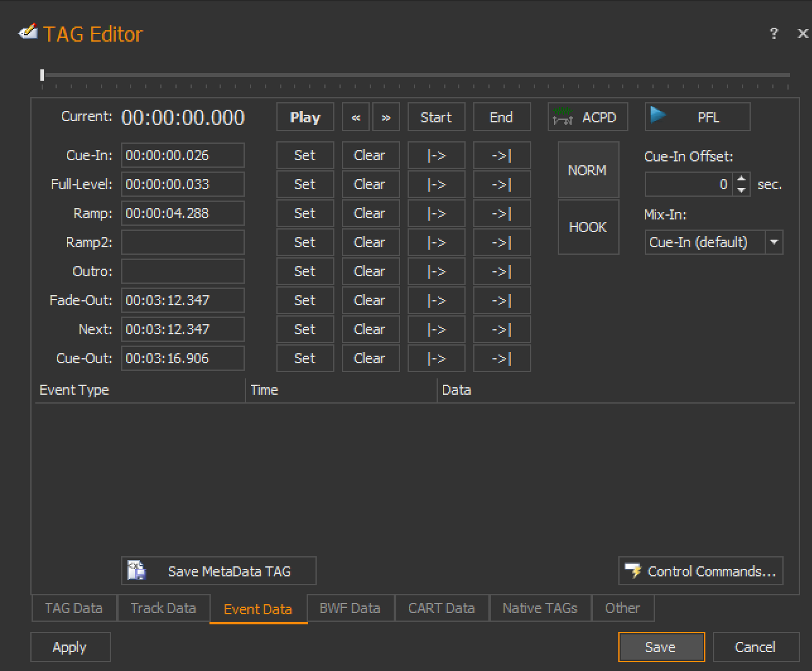Click the rewind « button

click(x=356, y=117)
